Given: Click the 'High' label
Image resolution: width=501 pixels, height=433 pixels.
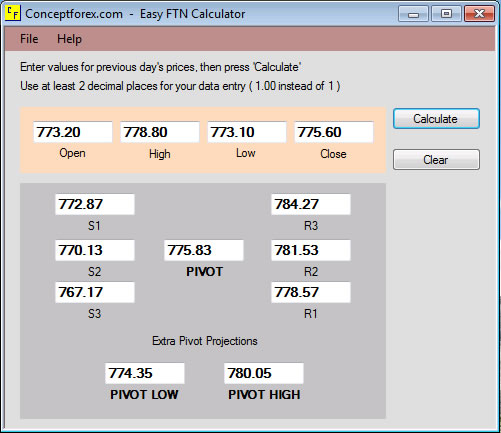Looking at the screenshot, I should coord(160,154).
